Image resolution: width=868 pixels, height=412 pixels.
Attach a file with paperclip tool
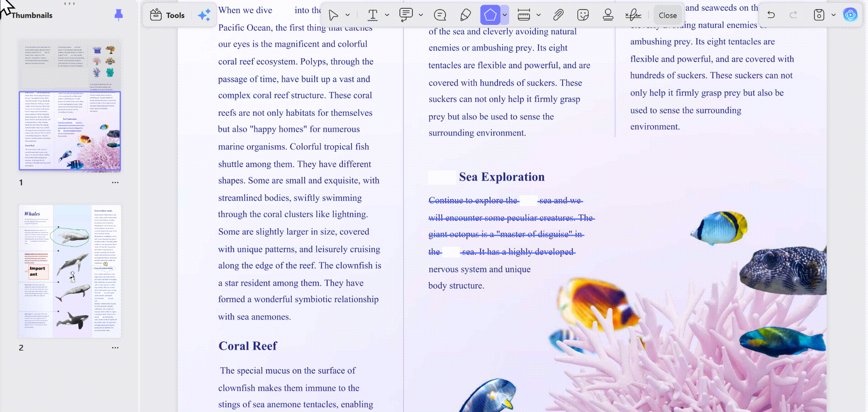(x=558, y=15)
